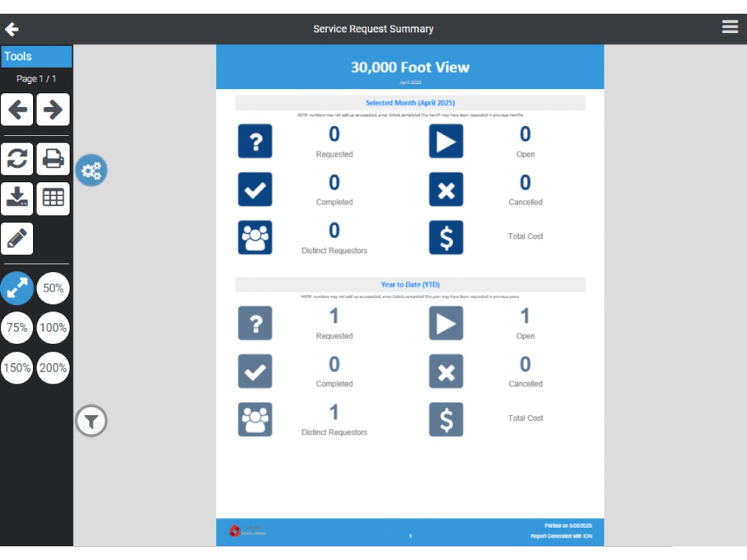
Task: Set zoom to 50%
Action: point(53,288)
